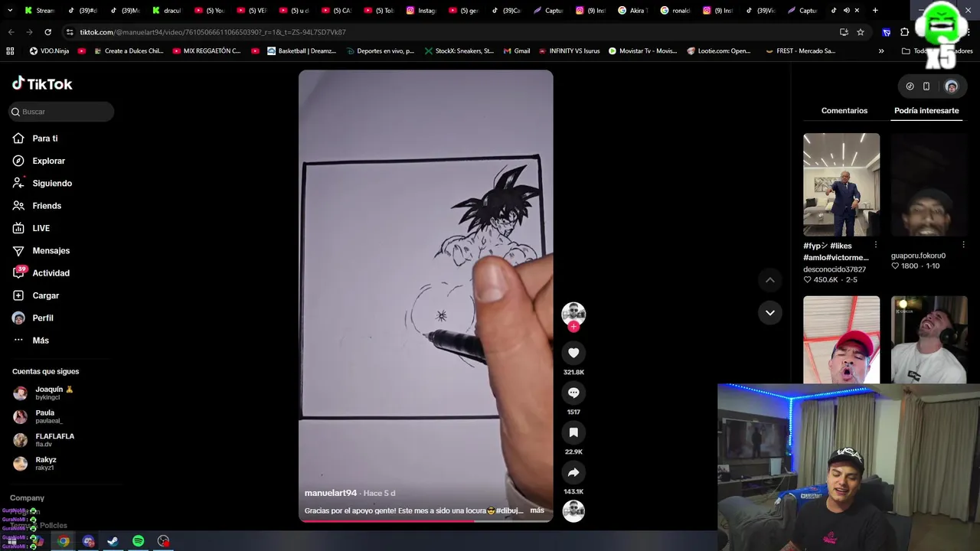The image size is (980, 551).
Task: Open browser extensions puzzle icon
Action: click(904, 32)
